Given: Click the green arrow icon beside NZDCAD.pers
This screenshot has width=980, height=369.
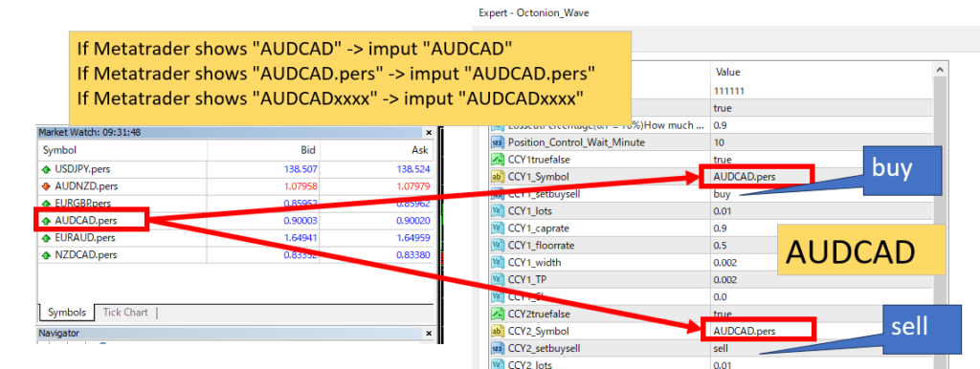Looking at the screenshot, I should coord(46,254).
